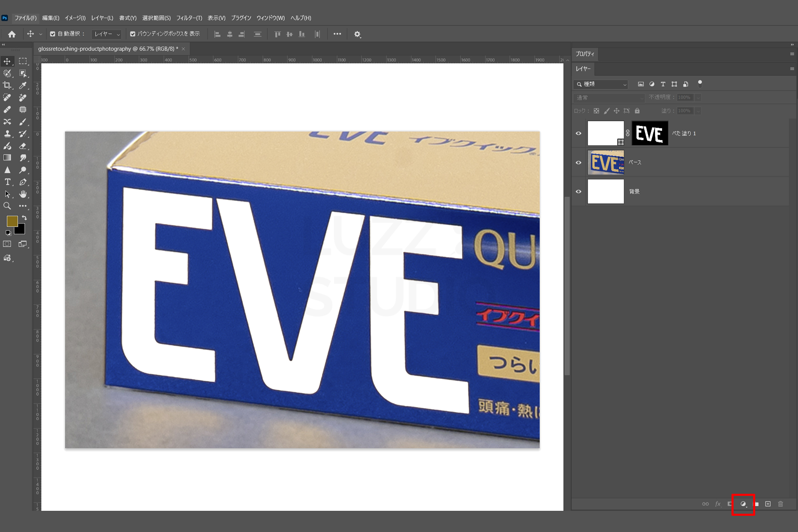
Task: Select the Crop tool
Action: coord(7,85)
